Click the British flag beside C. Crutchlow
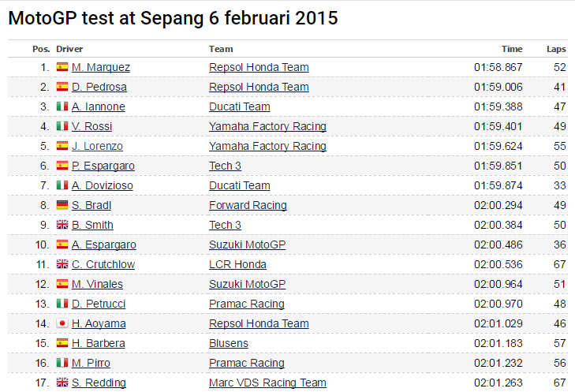Viewport: 575px width, 392px height. point(62,265)
